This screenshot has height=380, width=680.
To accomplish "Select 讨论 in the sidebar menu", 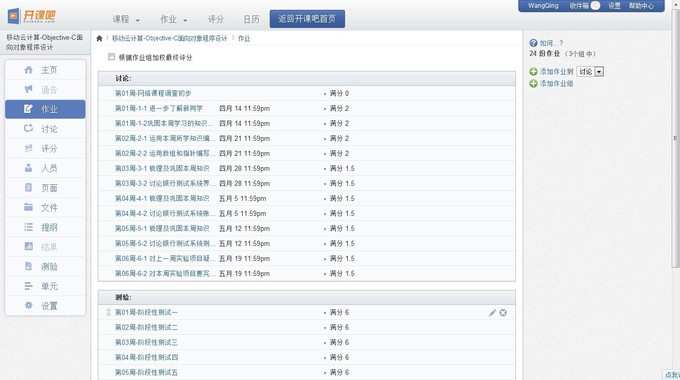I will click(x=45, y=128).
